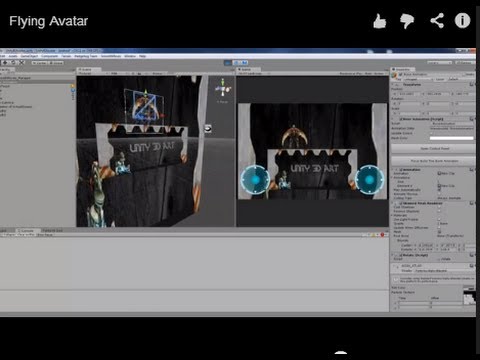
Task: Open the video info icon
Action: 462,21
